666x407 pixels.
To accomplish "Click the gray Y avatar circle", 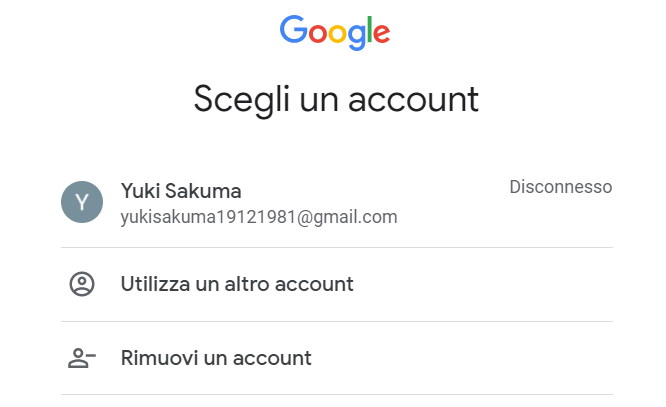I will (82, 202).
